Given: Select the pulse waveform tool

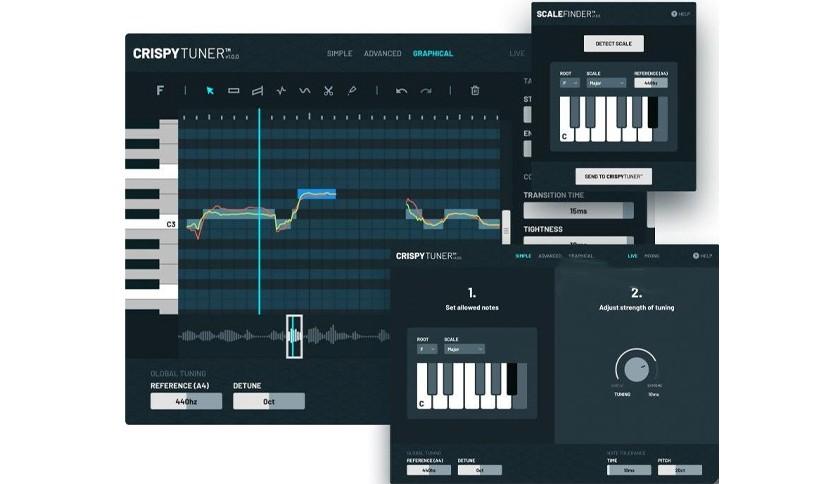Looking at the screenshot, I should click(x=281, y=91).
